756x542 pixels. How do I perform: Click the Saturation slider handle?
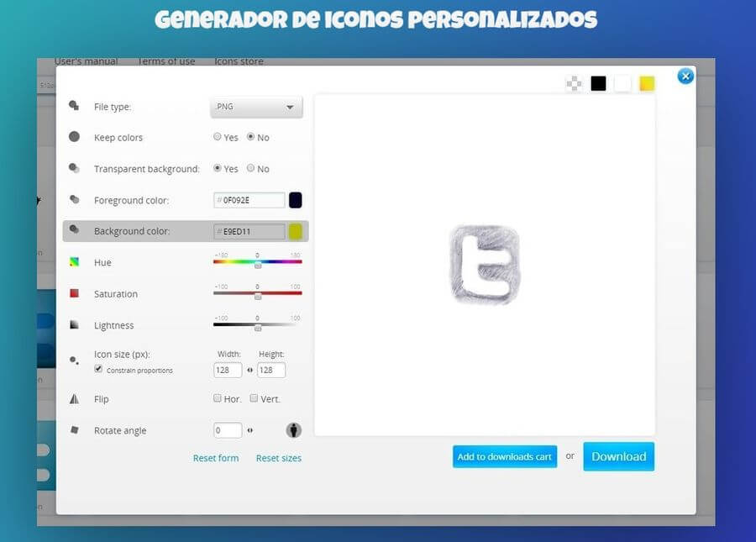click(258, 296)
